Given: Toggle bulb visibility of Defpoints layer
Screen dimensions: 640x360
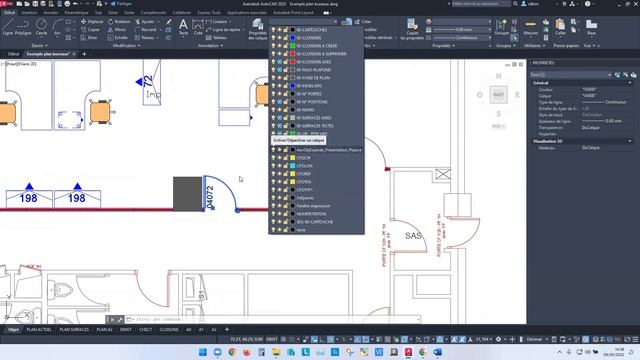Looking at the screenshot, I should tap(273, 198).
